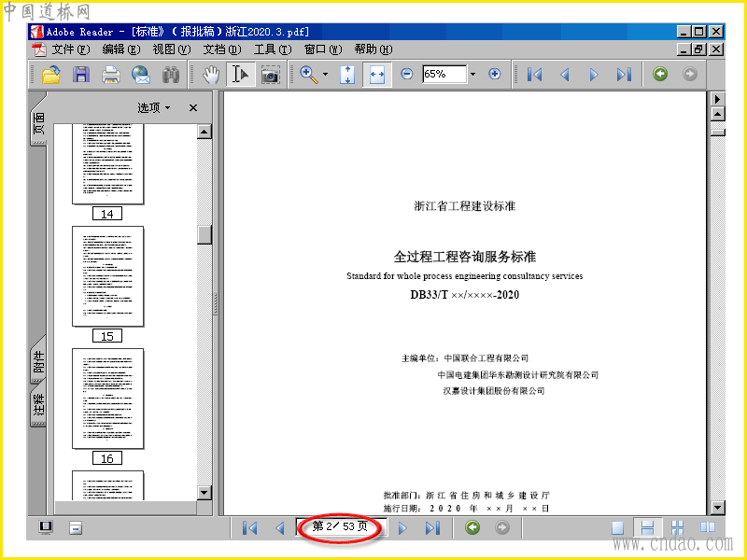Click the 65% zoom level field
This screenshot has width=747, height=560.
(x=444, y=74)
